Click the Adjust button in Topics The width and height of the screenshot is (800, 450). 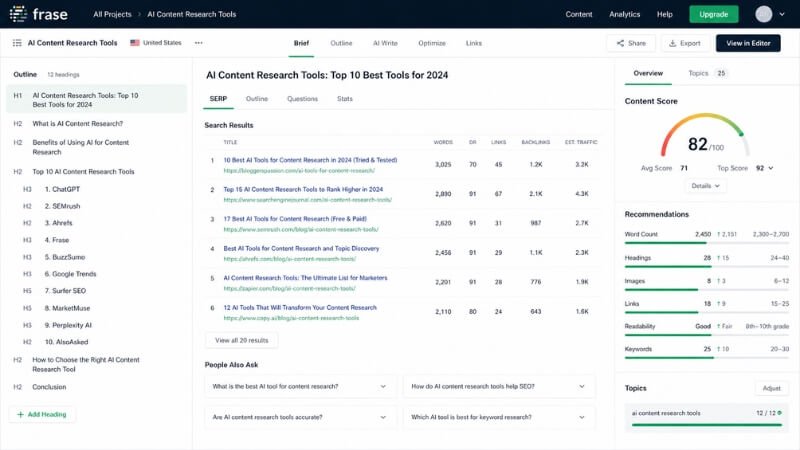[771, 388]
